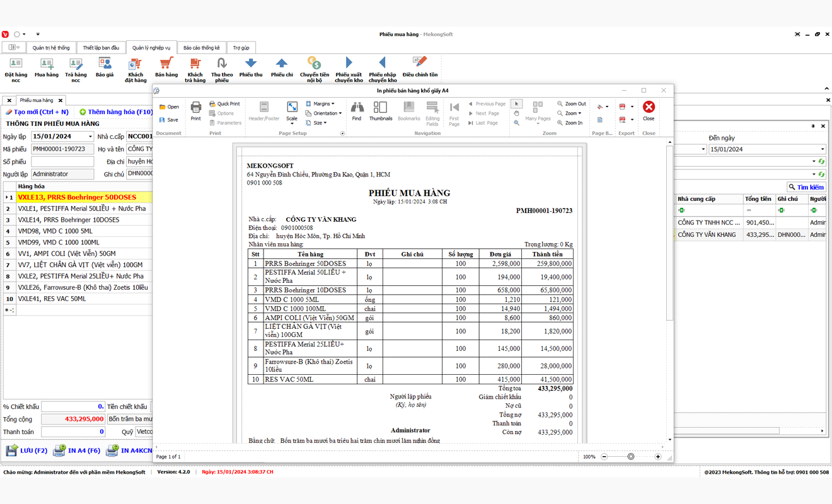Click Open document in preview toolbar
Viewport: 832px width, 504px height.
coord(169,107)
